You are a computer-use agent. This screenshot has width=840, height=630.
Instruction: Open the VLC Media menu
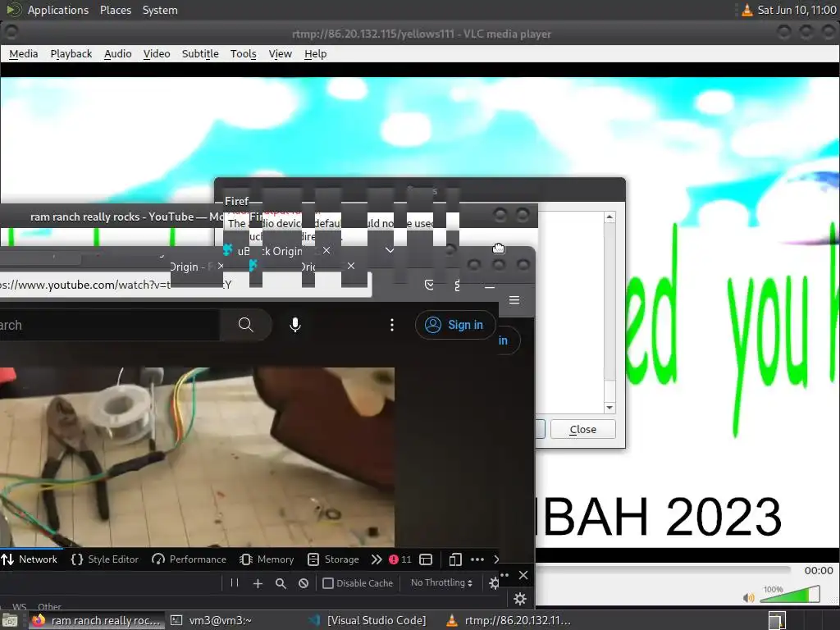click(x=24, y=53)
